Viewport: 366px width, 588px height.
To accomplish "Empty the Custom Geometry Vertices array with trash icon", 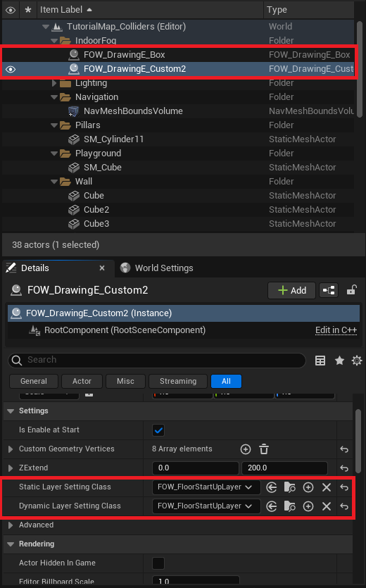I will click(x=264, y=449).
